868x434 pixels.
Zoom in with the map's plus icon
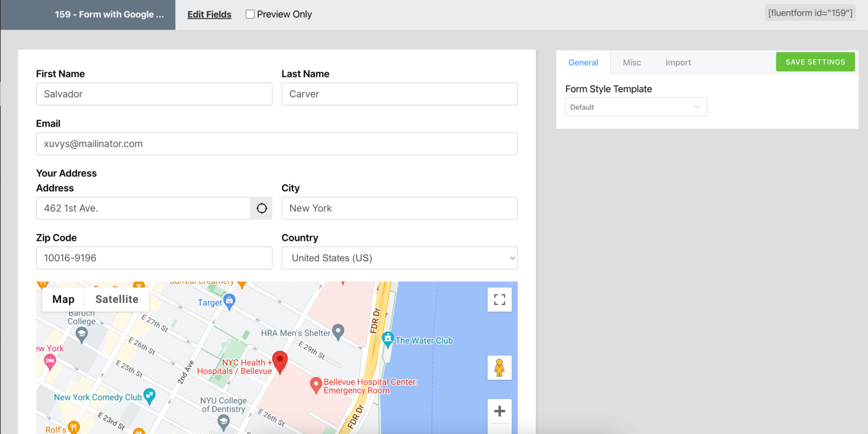click(500, 411)
